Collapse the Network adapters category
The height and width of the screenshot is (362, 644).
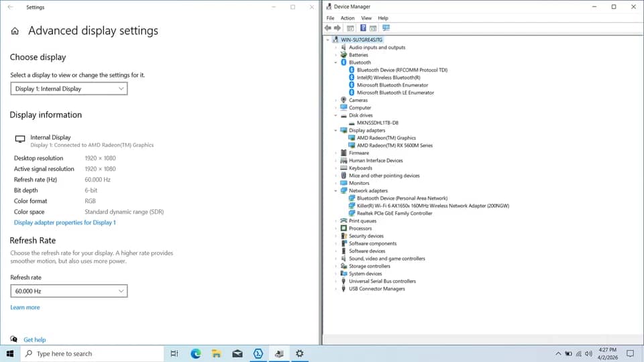[336, 191]
